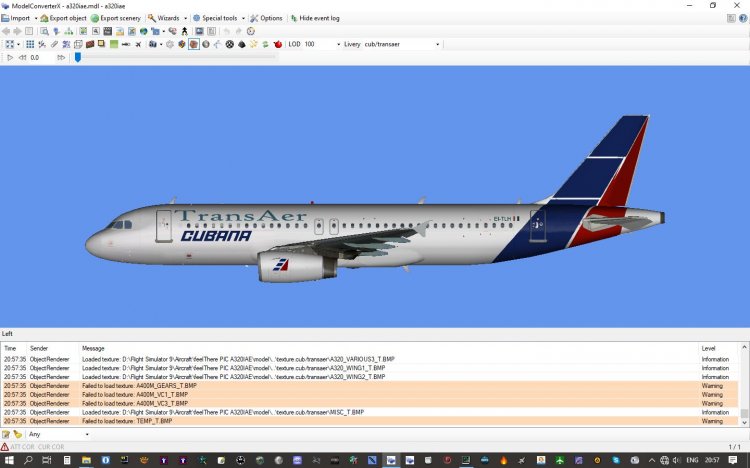
Task: Click the blue animation slider handle
Action: tap(77, 57)
